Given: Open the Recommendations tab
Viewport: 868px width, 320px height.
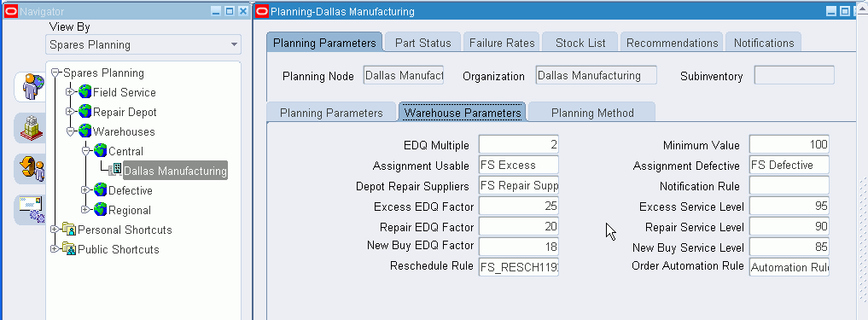Looking at the screenshot, I should pos(672,43).
